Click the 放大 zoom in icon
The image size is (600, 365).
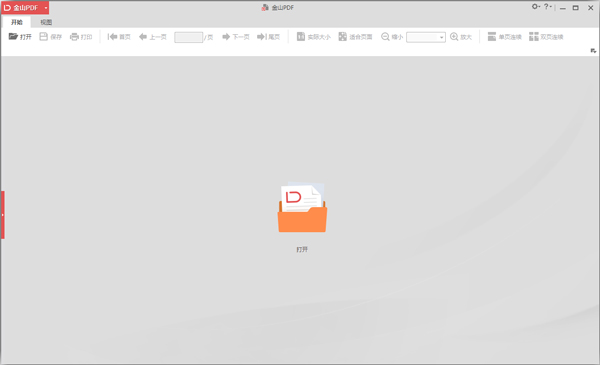point(454,37)
